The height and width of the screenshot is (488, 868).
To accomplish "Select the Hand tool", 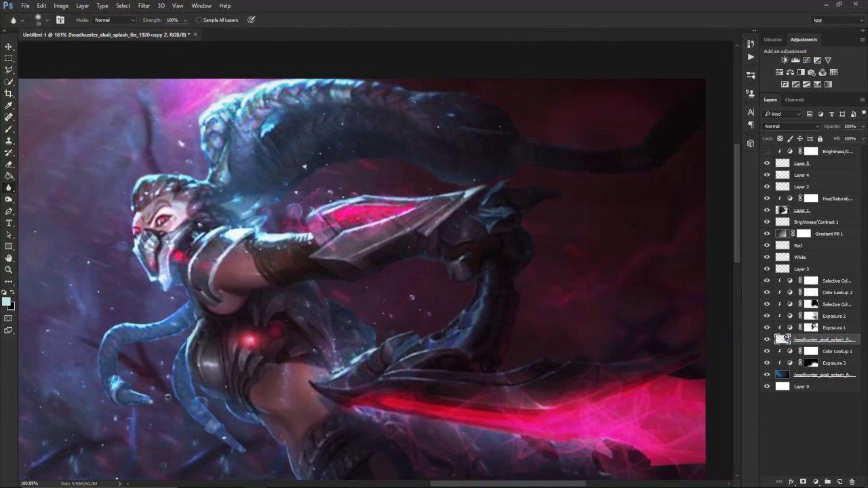I will coord(9,258).
